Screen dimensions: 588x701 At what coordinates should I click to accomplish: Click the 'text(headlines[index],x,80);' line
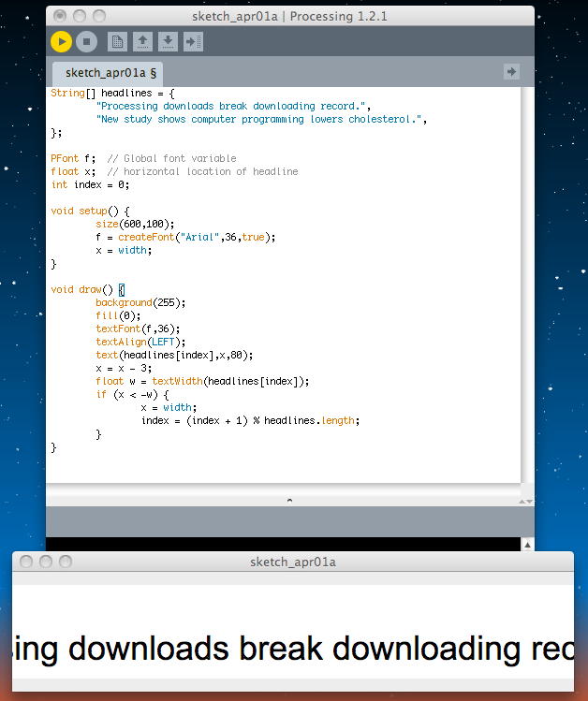(x=174, y=356)
